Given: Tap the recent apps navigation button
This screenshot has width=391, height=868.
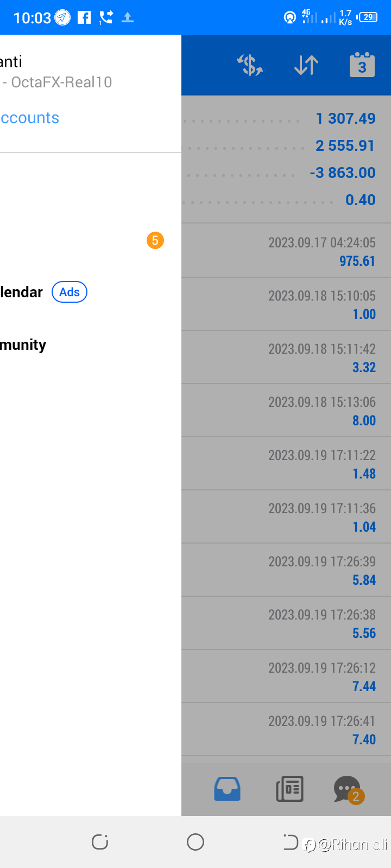Looking at the screenshot, I should (100, 842).
